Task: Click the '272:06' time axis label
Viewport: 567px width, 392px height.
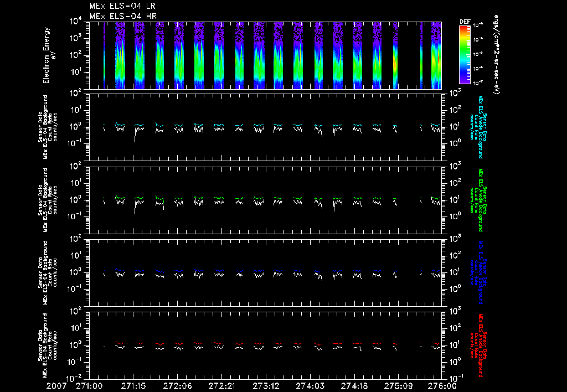Action: (178, 386)
